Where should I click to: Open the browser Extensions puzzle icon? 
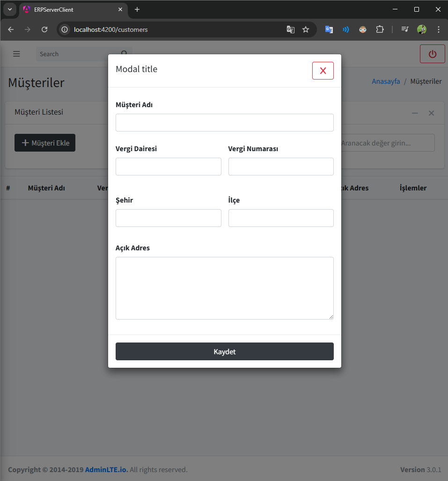[x=380, y=29]
